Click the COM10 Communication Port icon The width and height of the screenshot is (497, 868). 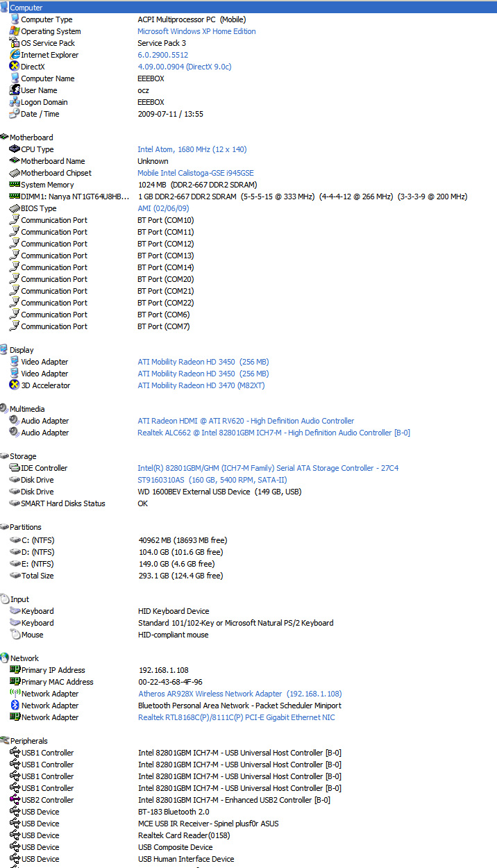click(15, 220)
